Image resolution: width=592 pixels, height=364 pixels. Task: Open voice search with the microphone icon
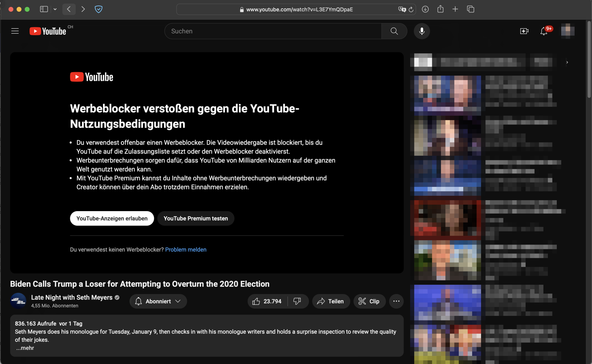[x=422, y=31]
